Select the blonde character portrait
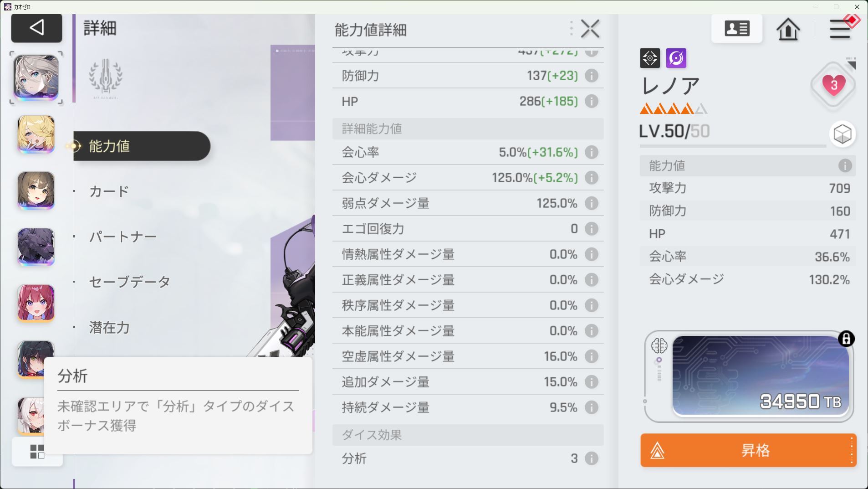Viewport: 868px width, 489px height. (36, 134)
